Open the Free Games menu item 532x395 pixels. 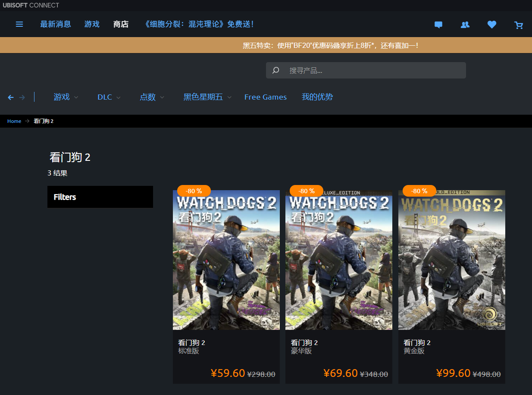266,97
